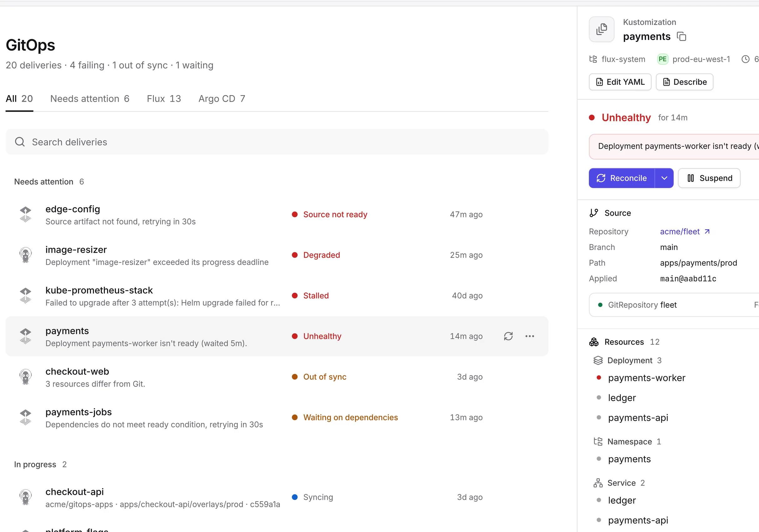The image size is (759, 532).
Task: Click the Kustomization type icon tile
Action: point(601,29)
